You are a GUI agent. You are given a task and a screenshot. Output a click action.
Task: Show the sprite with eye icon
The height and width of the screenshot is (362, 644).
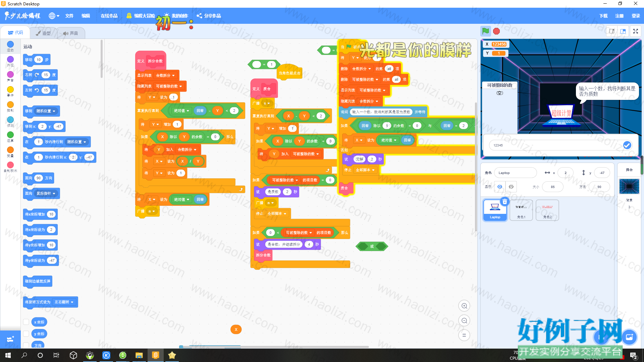pyautogui.click(x=500, y=187)
